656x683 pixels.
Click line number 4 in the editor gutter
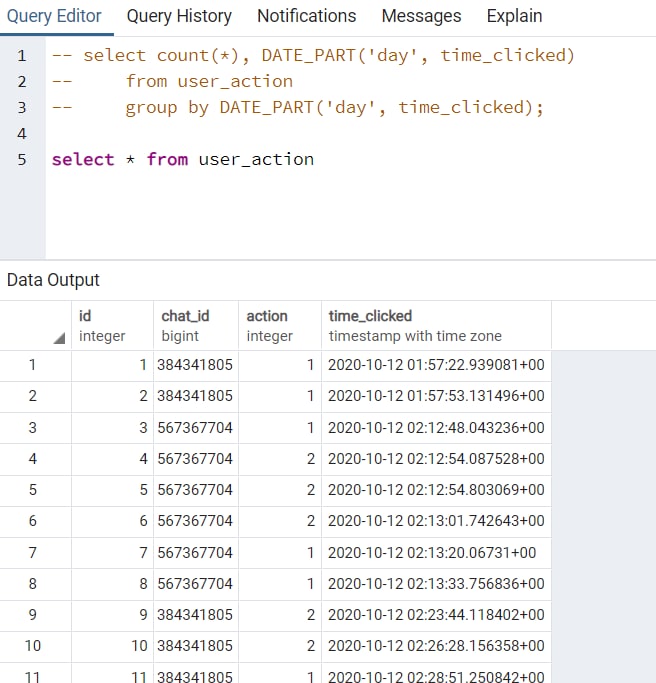(x=22, y=134)
